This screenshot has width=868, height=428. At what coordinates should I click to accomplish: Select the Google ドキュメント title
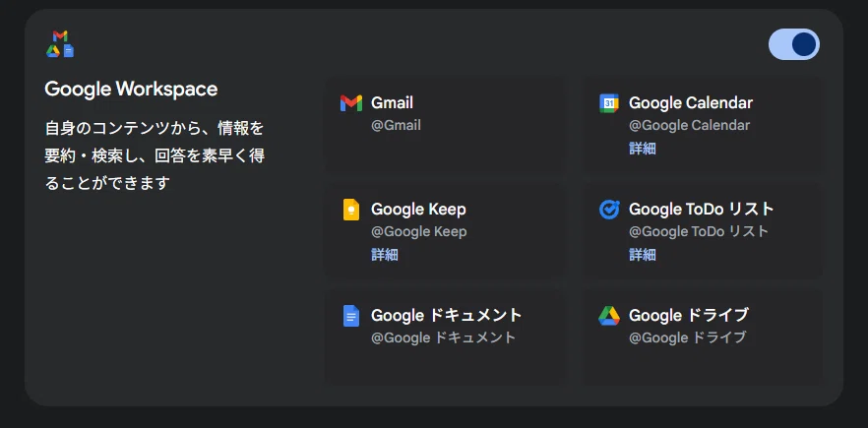coord(446,315)
